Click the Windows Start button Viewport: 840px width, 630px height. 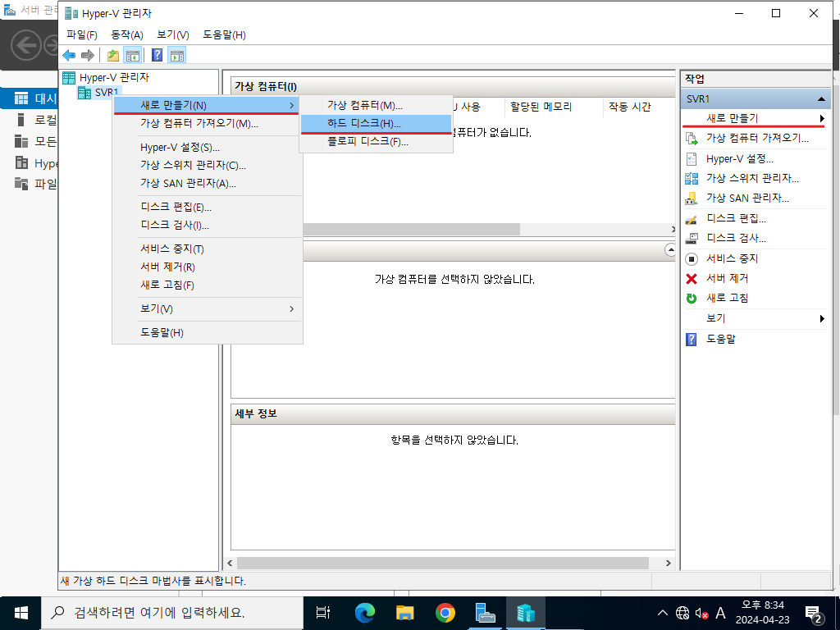coord(21,613)
